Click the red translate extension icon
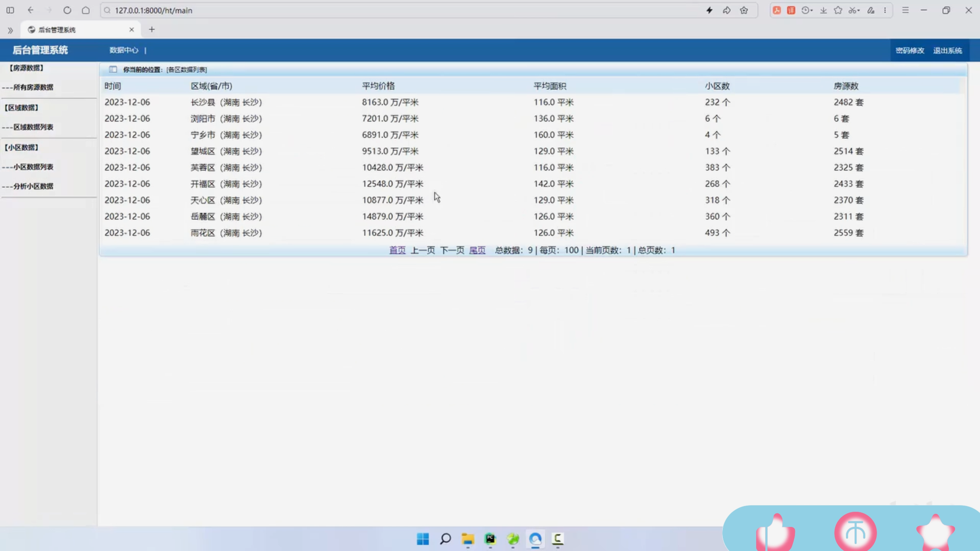The width and height of the screenshot is (980, 551). [791, 10]
